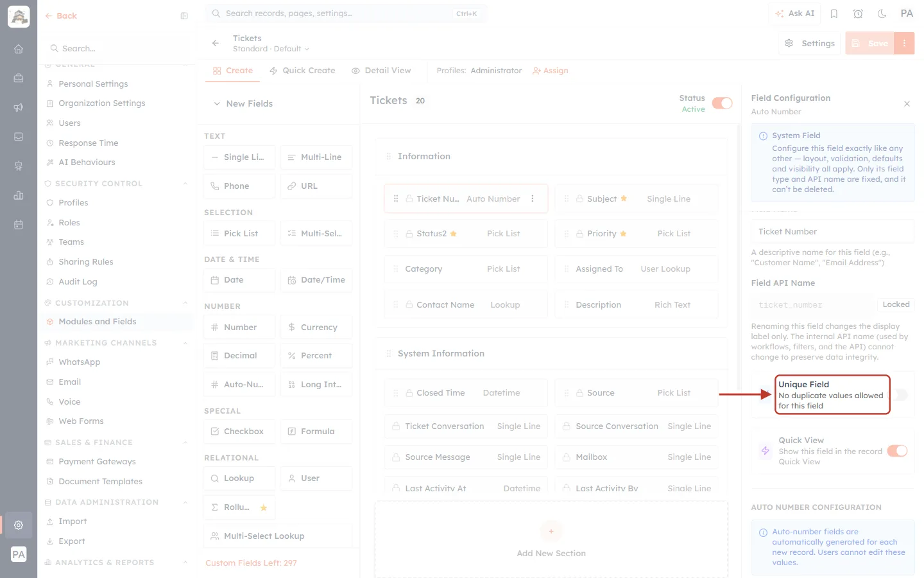Toggle the Quick View switch
This screenshot has width=924, height=578.
[897, 451]
